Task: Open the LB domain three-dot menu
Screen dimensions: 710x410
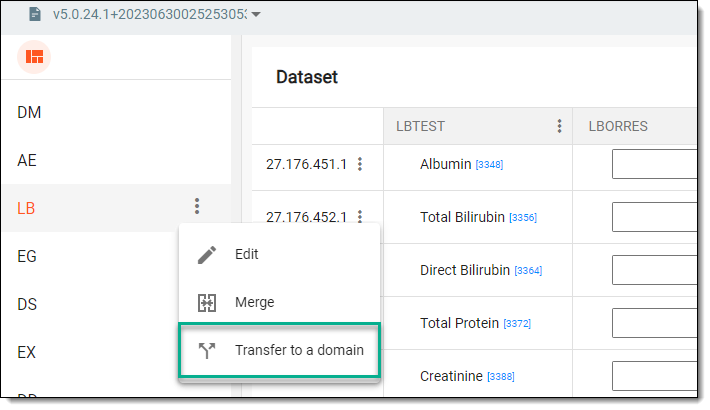Action: coord(197,206)
